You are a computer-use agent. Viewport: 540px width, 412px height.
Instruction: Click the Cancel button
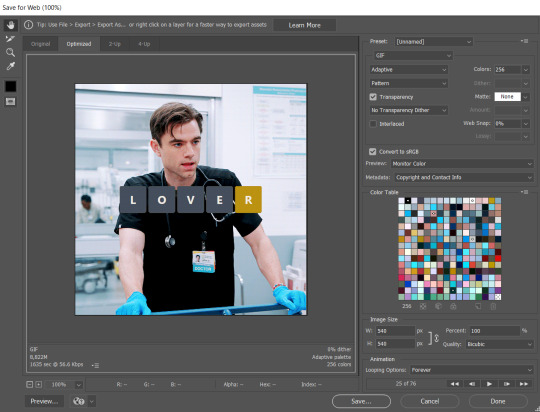pyautogui.click(x=429, y=401)
